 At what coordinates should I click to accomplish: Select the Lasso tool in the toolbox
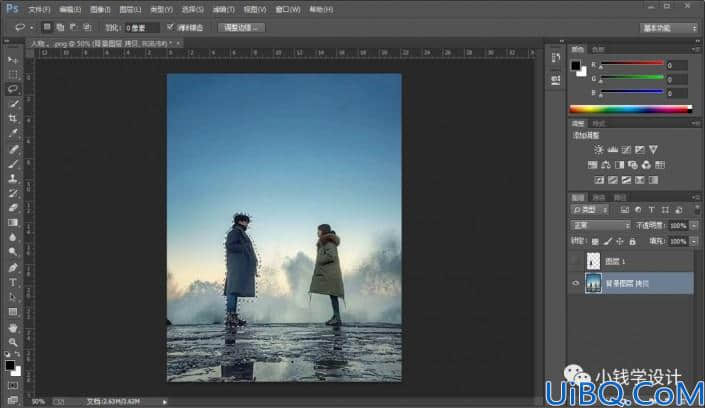pyautogui.click(x=13, y=89)
